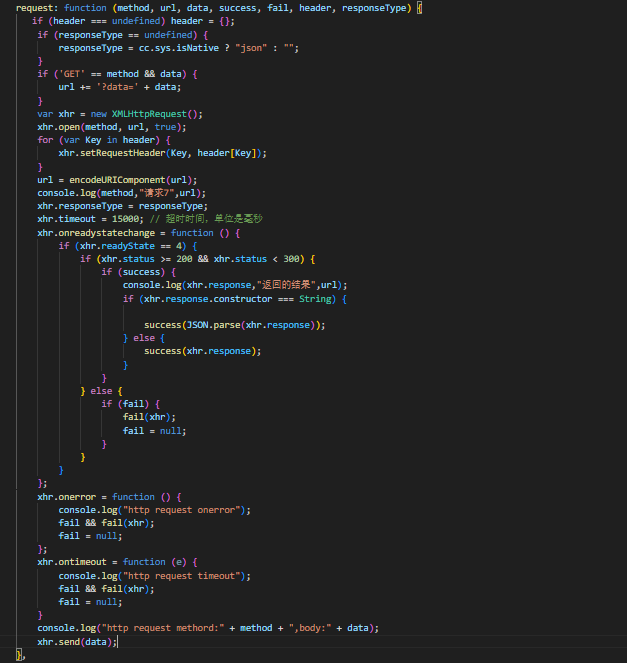Click 'encodeURIComponent' function call

tap(117, 180)
